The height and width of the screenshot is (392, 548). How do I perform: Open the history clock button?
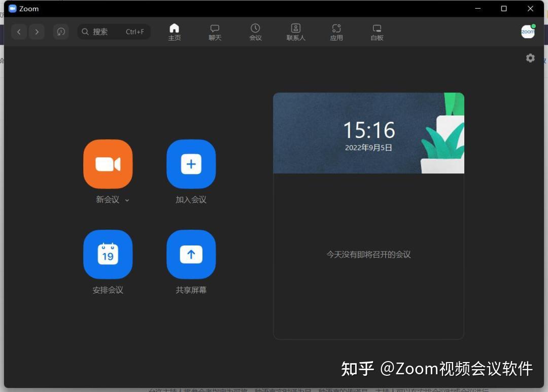[x=61, y=32]
